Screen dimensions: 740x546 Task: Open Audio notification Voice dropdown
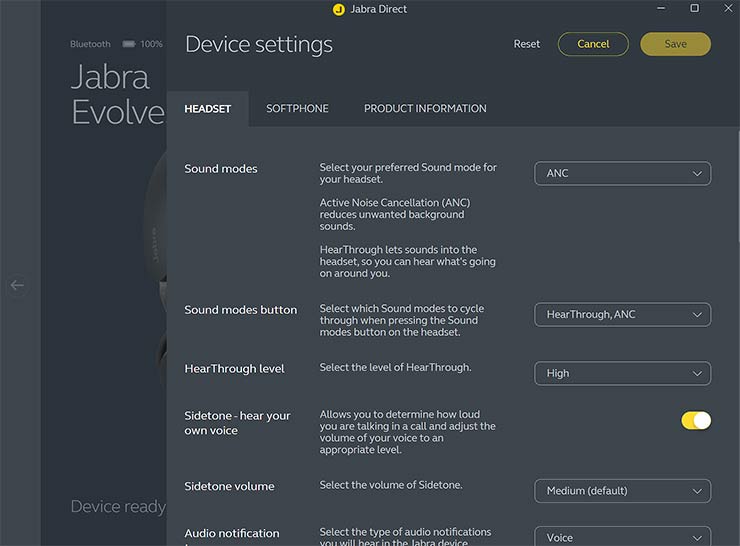pyautogui.click(x=622, y=537)
